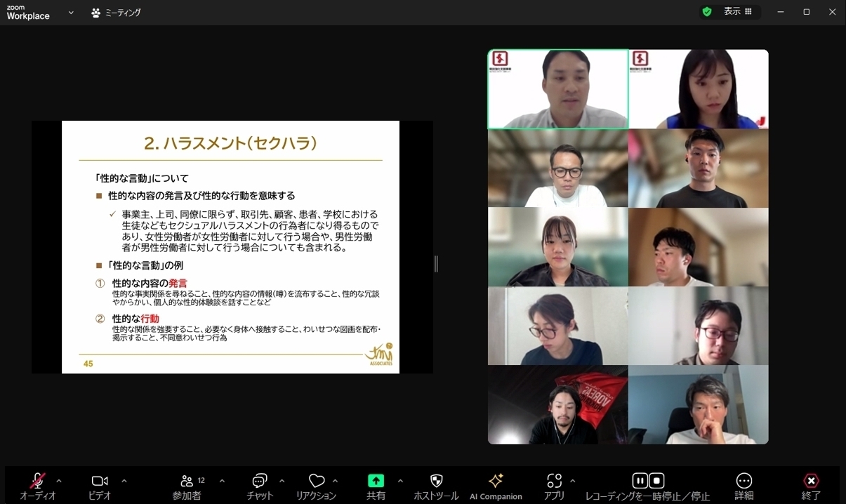Image resolution: width=846 pixels, height=504 pixels.
Task: Pause the recording with pause button
Action: tap(640, 481)
